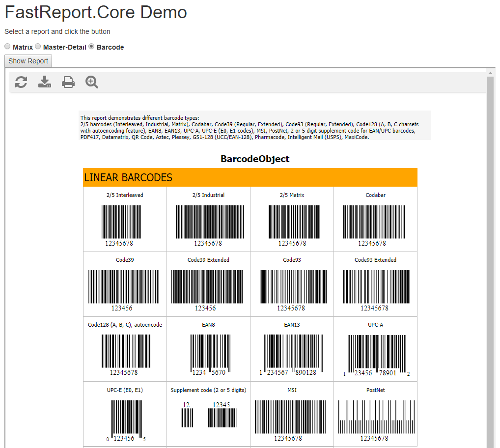Select the Code39 Extended barcode image

tap(207, 287)
